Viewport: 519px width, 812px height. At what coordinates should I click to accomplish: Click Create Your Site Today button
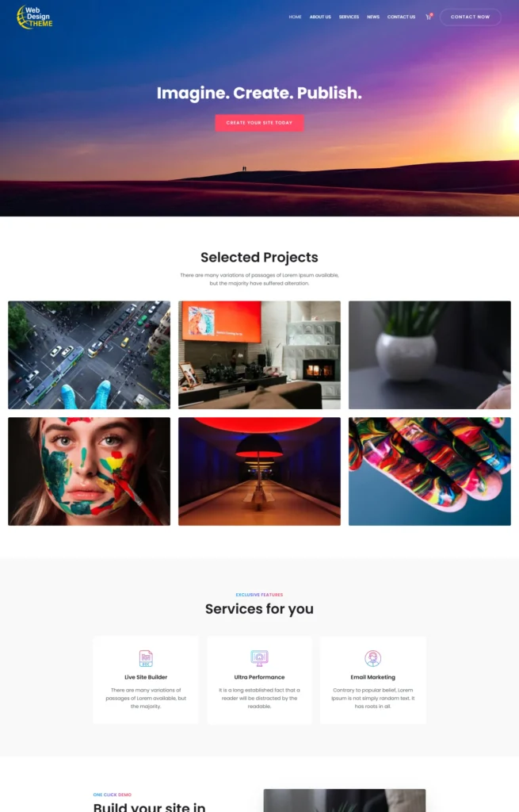pos(259,123)
